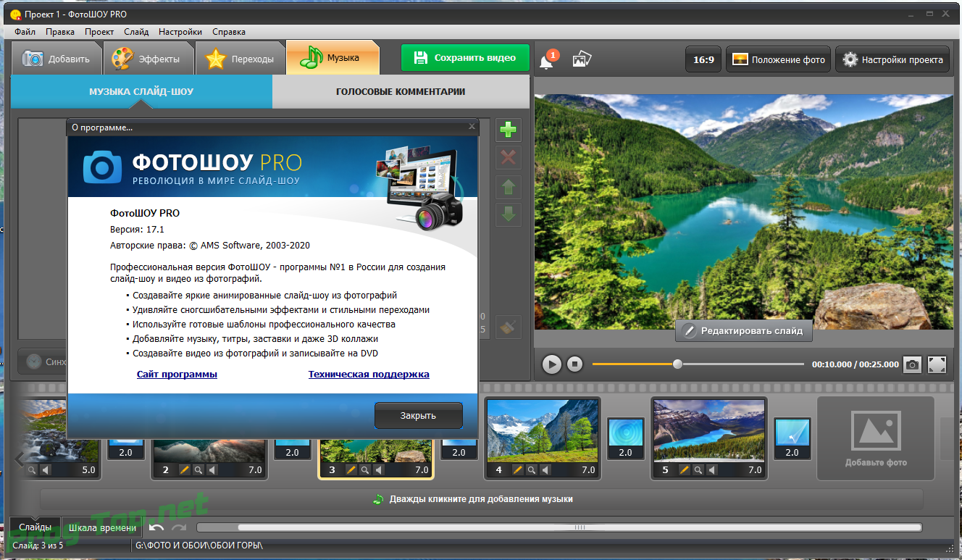Open the Проект menu

(99, 32)
